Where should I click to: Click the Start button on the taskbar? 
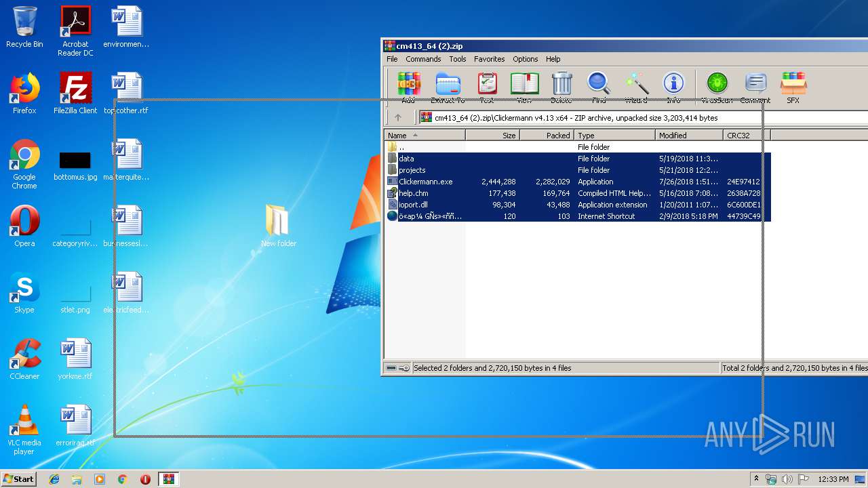[x=18, y=479]
